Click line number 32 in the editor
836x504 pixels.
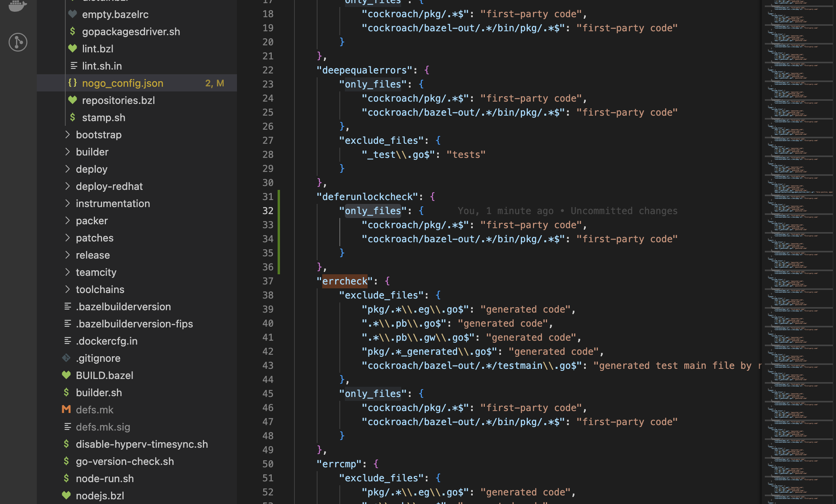click(x=268, y=211)
